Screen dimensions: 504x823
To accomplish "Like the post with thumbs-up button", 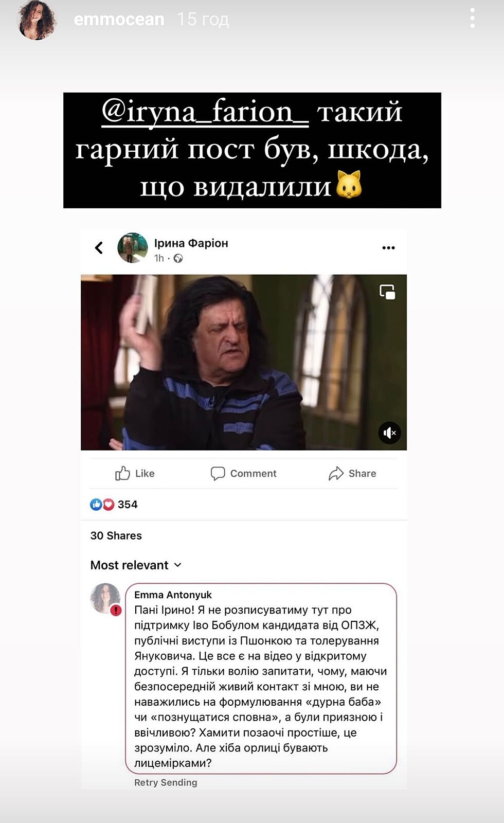I will 135,473.
